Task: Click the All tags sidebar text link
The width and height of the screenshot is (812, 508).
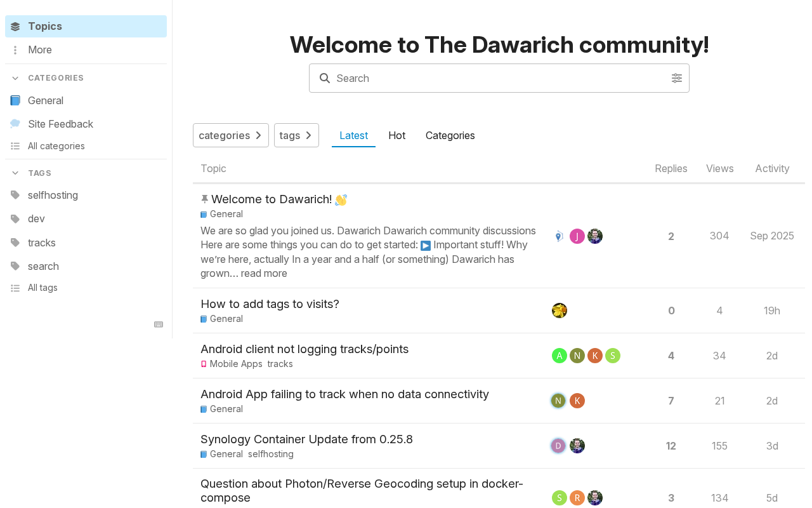Action: [43, 288]
